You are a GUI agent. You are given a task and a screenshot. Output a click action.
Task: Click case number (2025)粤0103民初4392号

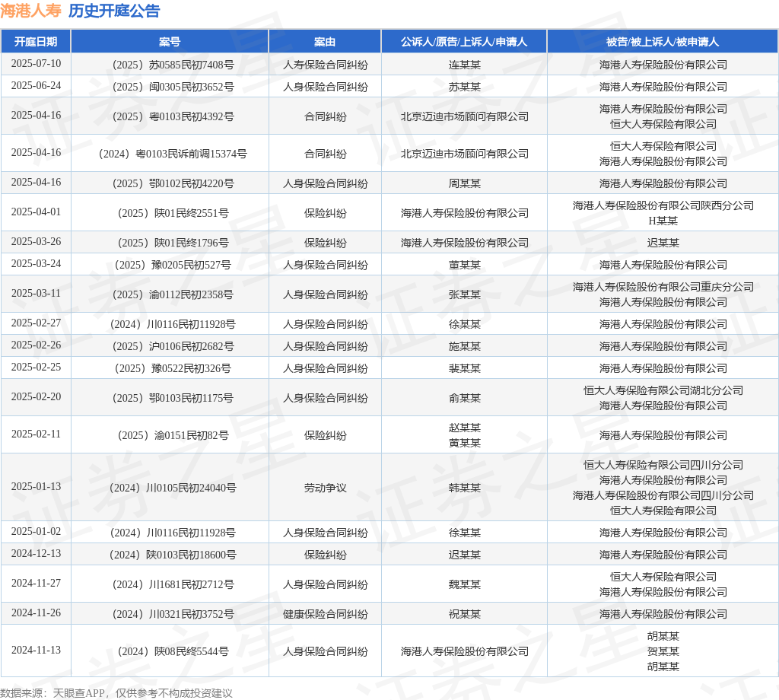point(173,116)
